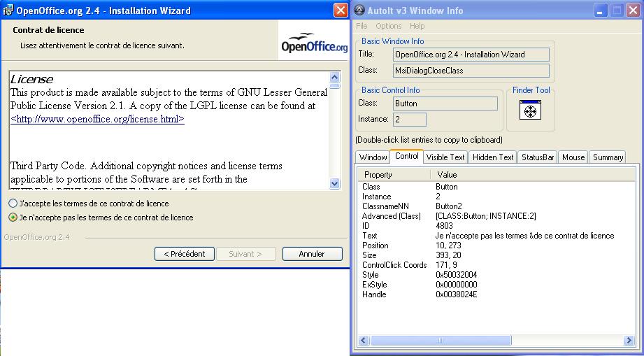Open the Options menu in AutoIt

click(x=389, y=26)
